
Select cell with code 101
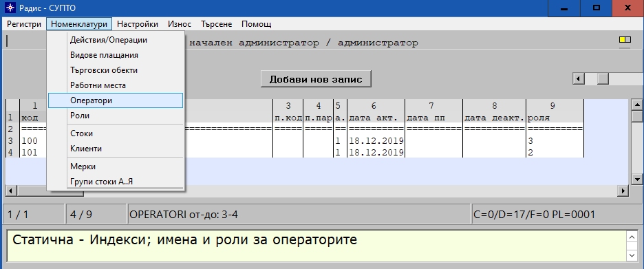[30, 153]
